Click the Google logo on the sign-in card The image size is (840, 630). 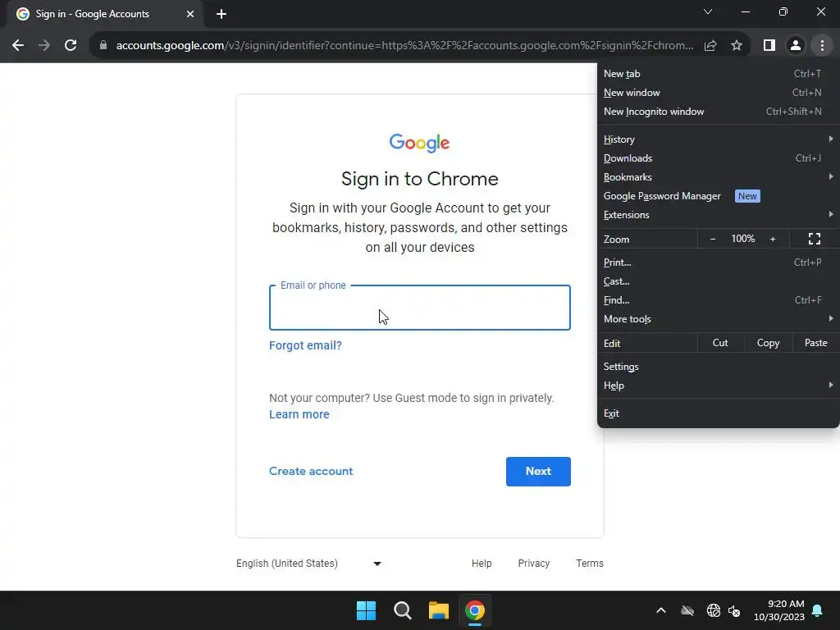coord(419,143)
